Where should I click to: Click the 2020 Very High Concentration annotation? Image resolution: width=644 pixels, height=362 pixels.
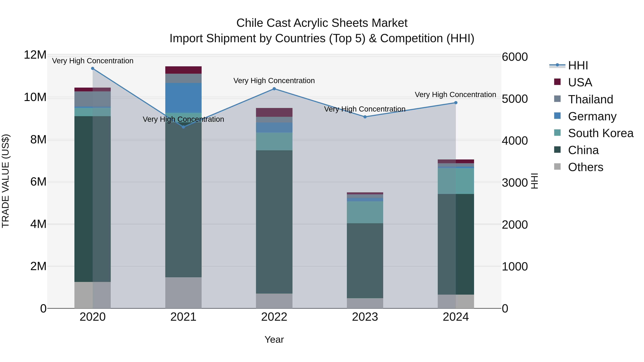coord(93,61)
